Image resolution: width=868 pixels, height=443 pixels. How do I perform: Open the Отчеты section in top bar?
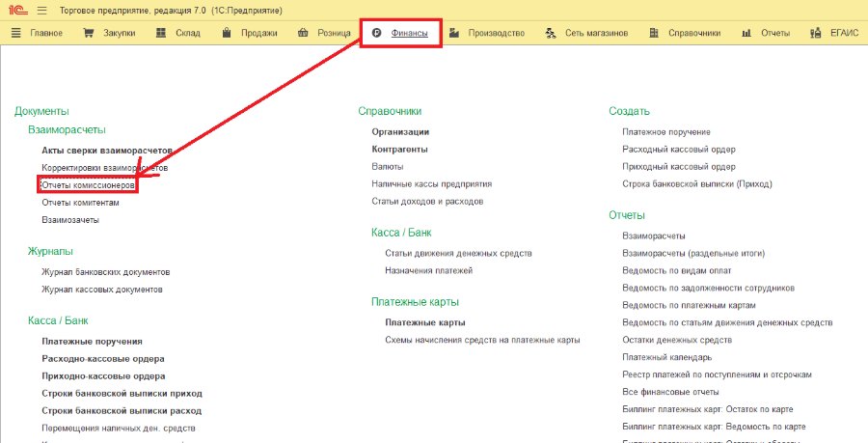(x=775, y=33)
